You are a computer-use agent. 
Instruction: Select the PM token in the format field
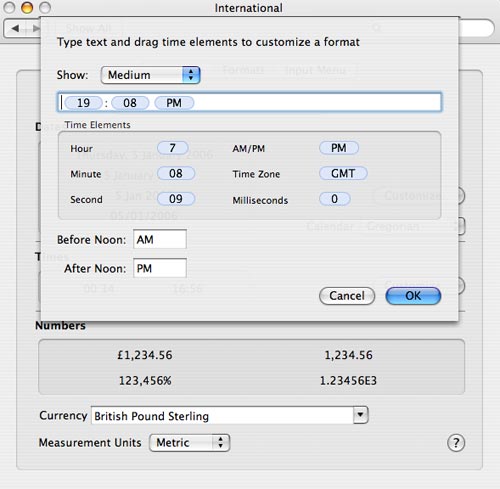pos(174,103)
